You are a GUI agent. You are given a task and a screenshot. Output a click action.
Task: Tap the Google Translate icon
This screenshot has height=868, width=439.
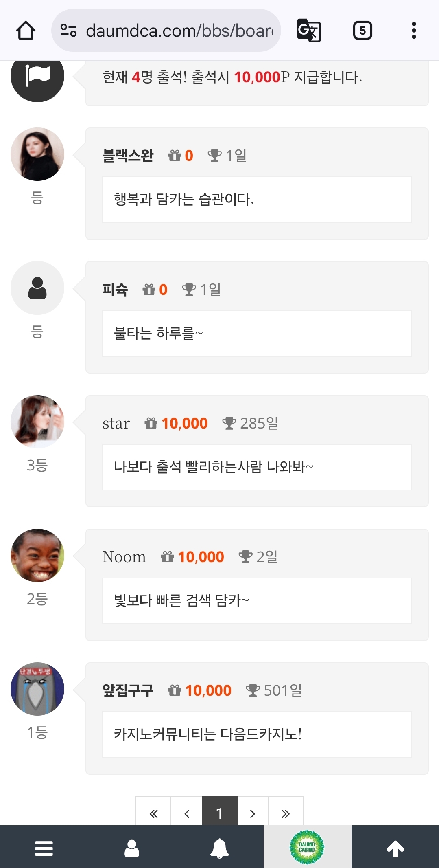tap(309, 31)
